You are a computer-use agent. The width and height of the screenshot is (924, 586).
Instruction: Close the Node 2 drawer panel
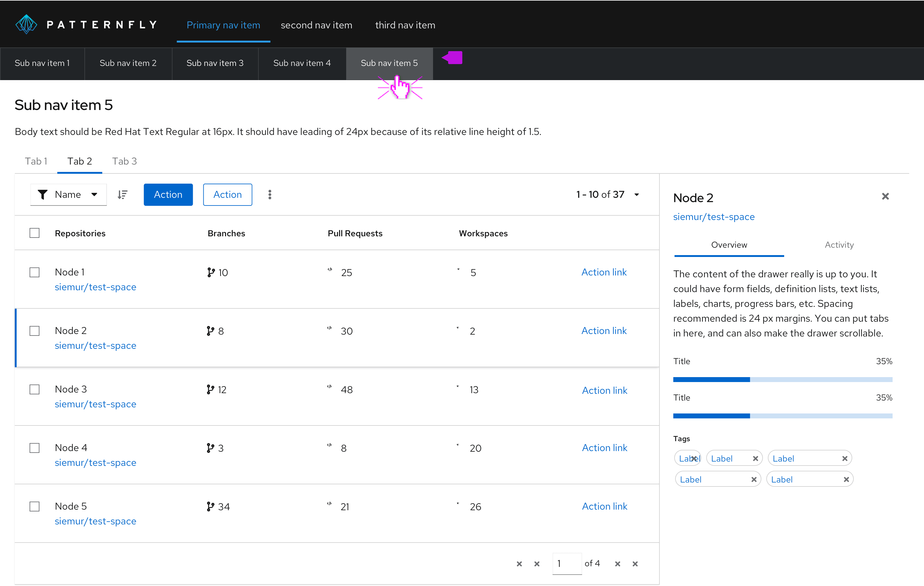pyautogui.click(x=885, y=197)
